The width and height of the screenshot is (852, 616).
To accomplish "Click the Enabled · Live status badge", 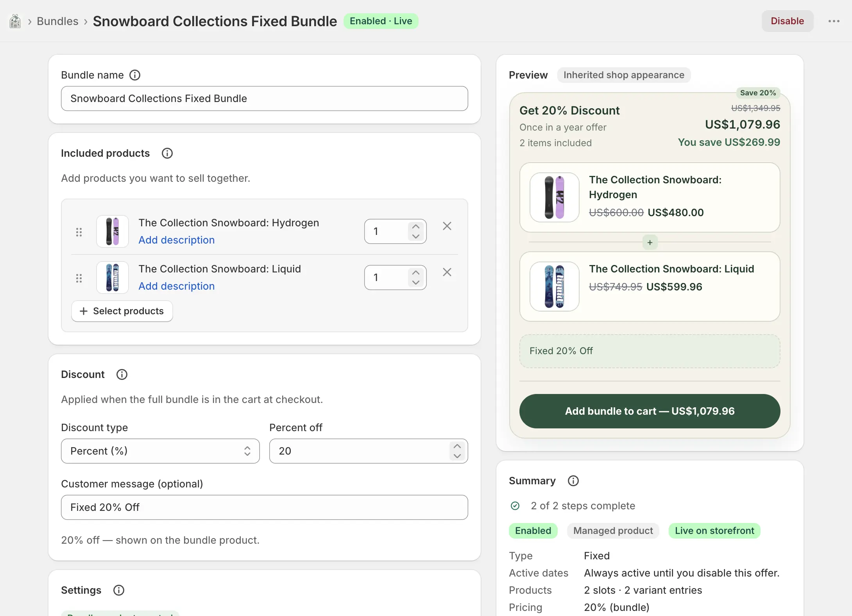I will (x=381, y=21).
